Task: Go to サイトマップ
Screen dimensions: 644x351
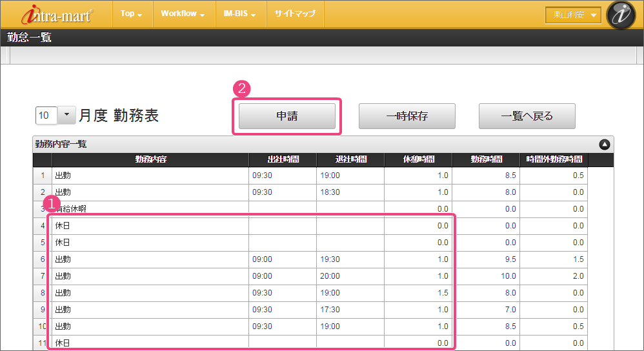Action: tap(294, 14)
